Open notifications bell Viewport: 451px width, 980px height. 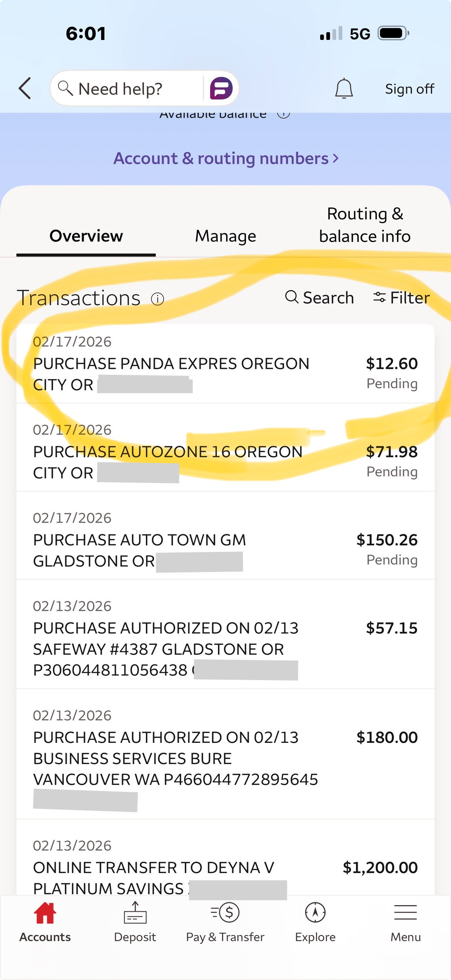[x=344, y=88]
